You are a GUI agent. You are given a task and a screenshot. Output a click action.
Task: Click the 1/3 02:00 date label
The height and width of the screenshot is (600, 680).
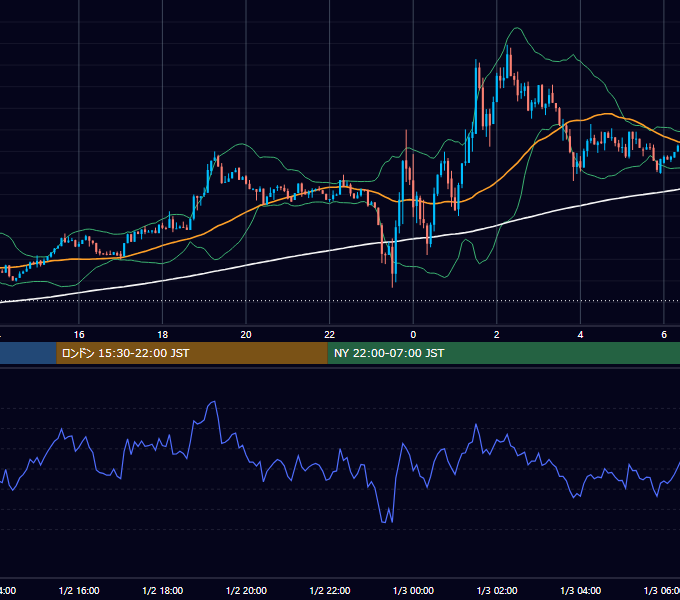tap(497, 590)
